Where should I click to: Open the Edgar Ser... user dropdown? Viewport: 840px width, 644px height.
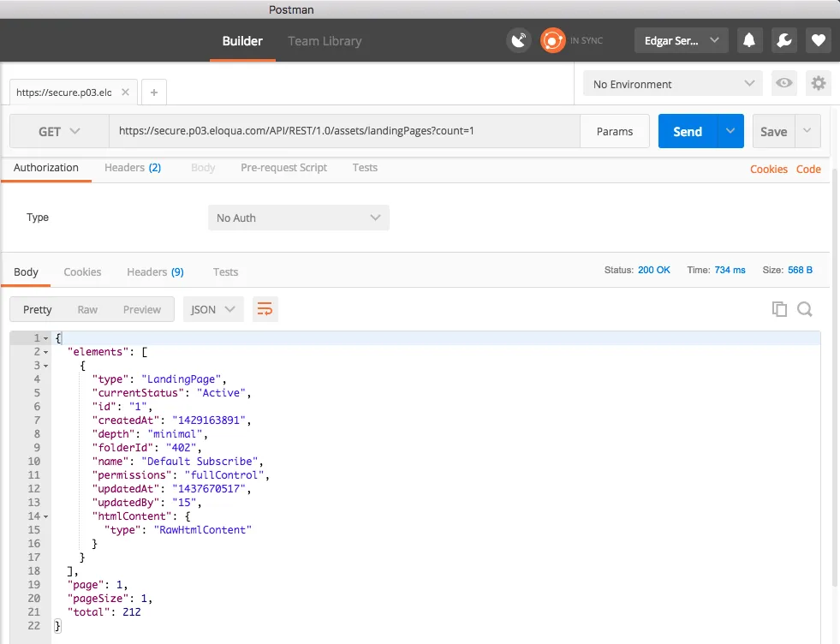tap(681, 41)
